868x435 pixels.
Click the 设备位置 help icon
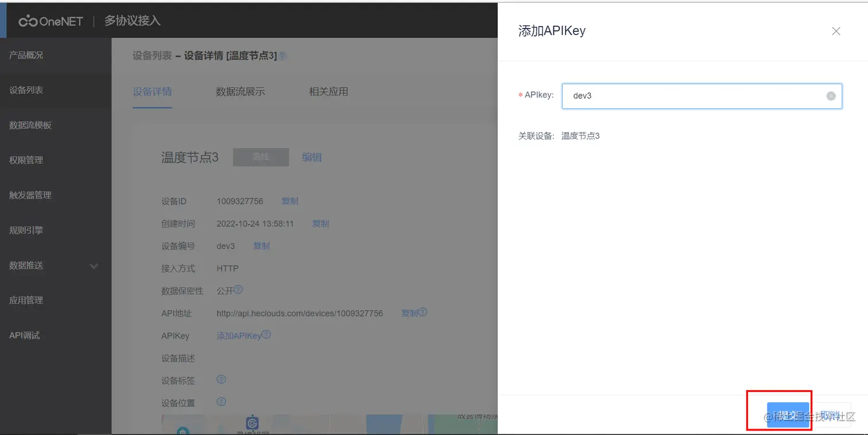[x=221, y=402]
